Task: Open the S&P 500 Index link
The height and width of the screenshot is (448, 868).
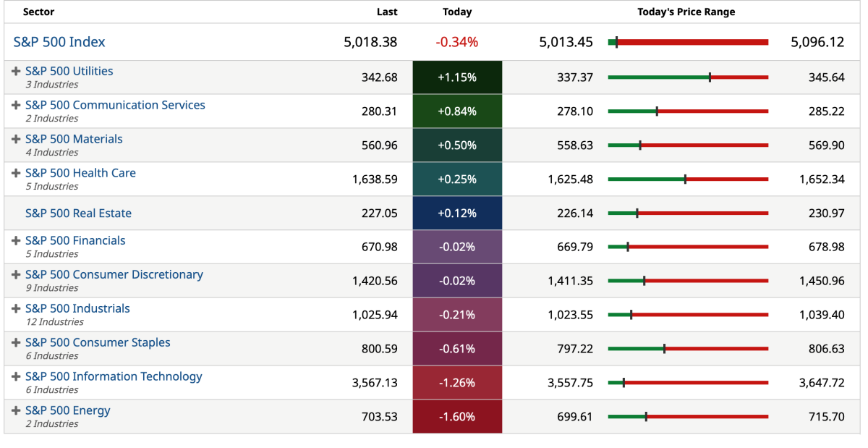Action: [59, 42]
